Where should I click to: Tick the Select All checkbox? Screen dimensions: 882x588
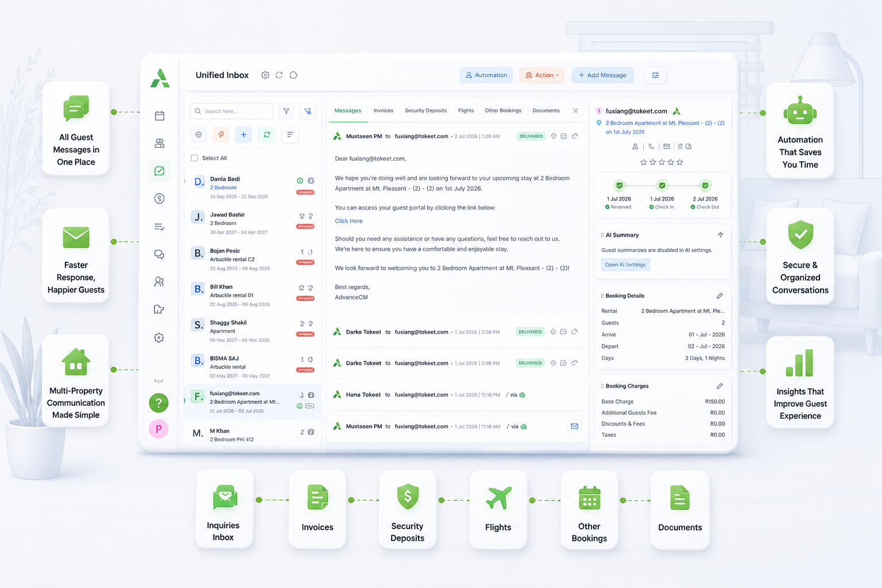tap(194, 158)
